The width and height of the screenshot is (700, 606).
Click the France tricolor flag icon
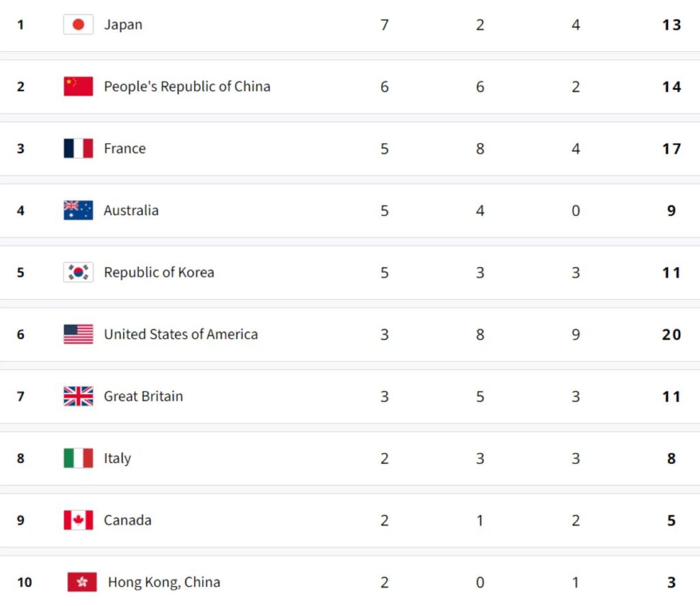pyautogui.click(x=78, y=149)
